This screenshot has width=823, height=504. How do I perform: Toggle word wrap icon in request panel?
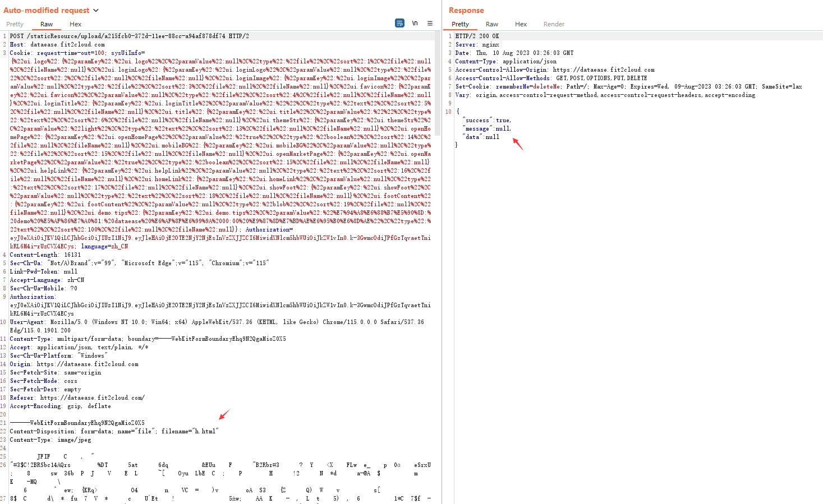399,23
